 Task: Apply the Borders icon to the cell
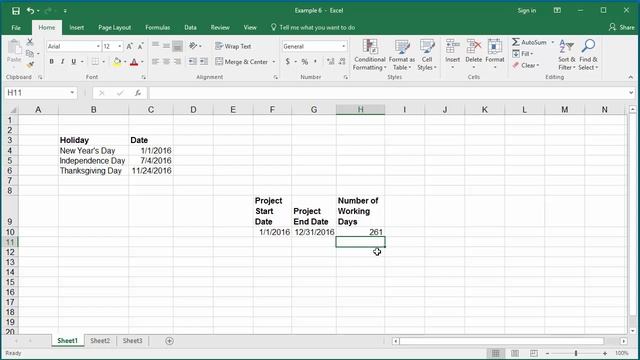pyautogui.click(x=95, y=62)
